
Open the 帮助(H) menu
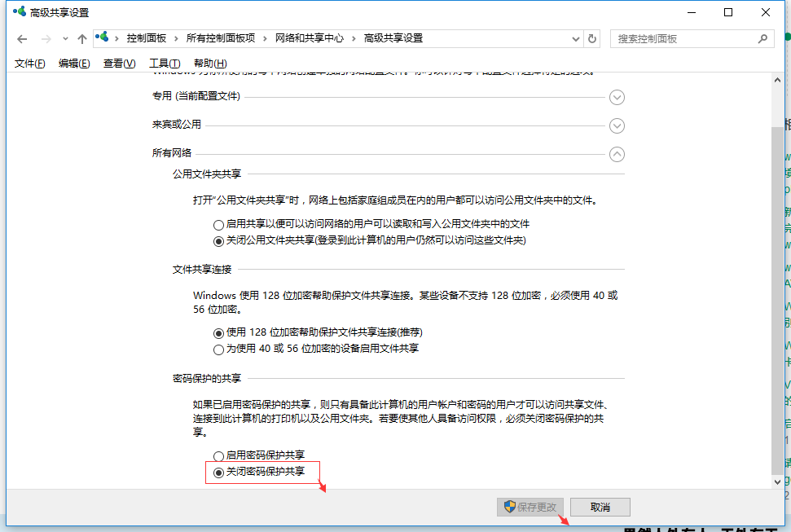point(210,63)
